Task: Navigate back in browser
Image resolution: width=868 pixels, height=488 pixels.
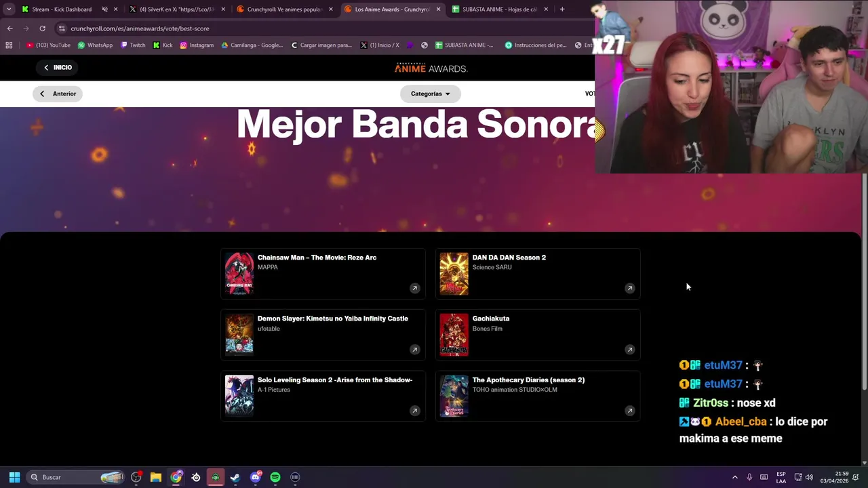Action: coord(9,28)
